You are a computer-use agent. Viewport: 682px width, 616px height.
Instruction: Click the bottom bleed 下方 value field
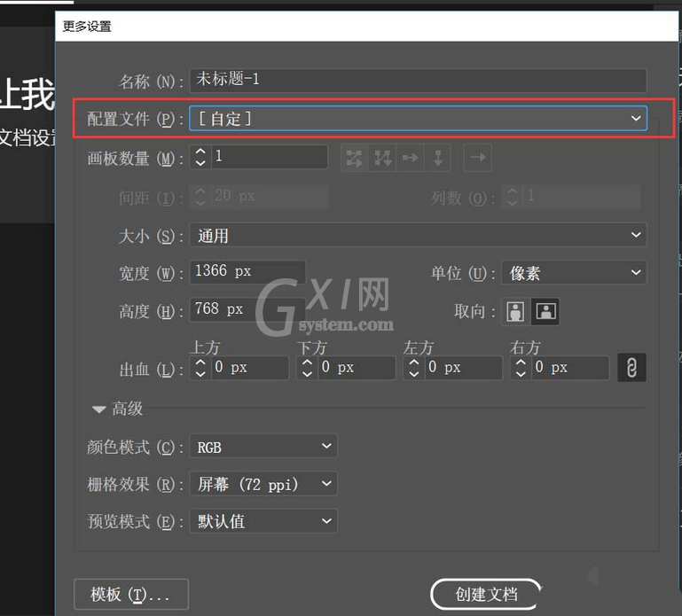(x=357, y=368)
